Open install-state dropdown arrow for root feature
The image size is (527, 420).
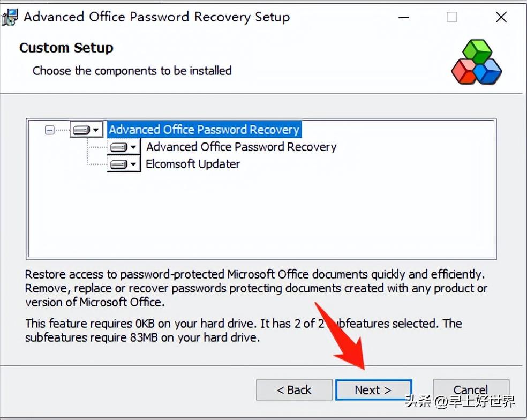(x=96, y=130)
